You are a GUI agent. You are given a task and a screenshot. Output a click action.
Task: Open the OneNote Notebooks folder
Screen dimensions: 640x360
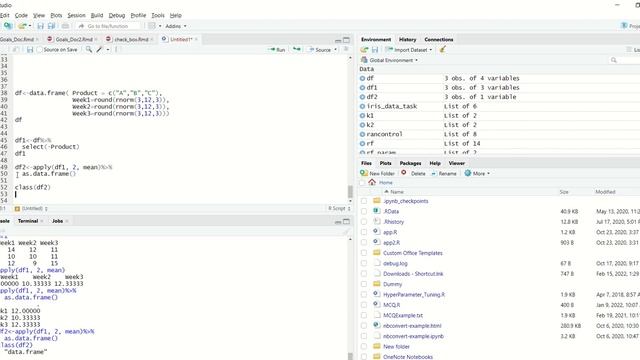pyautogui.click(x=408, y=357)
